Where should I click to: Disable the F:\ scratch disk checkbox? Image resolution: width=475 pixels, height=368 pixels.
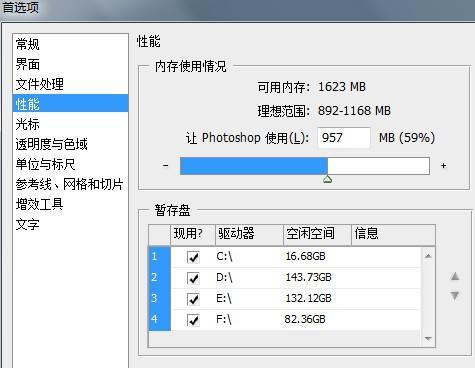coord(193,320)
